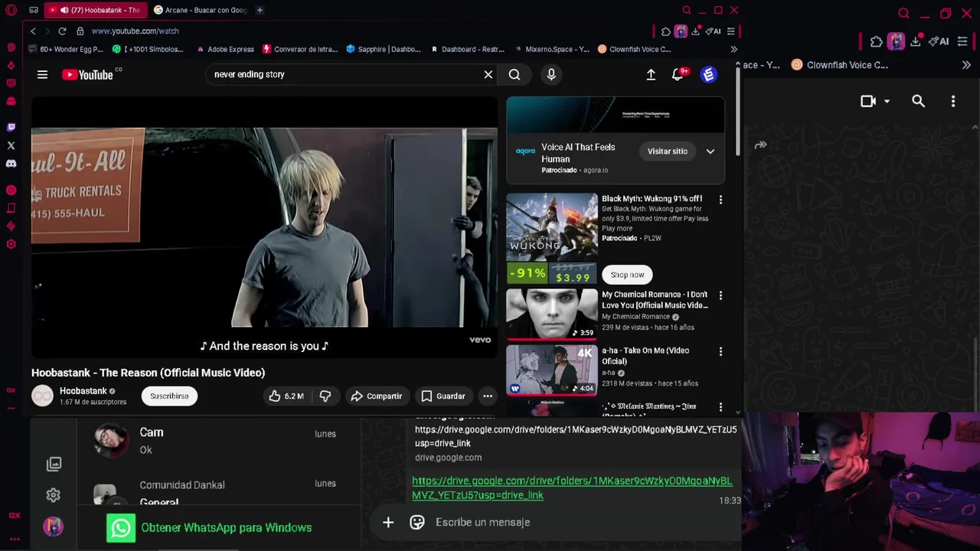980x551 pixels.
Task: Open WhatsApp profile picture in sidebar
Action: point(53,527)
